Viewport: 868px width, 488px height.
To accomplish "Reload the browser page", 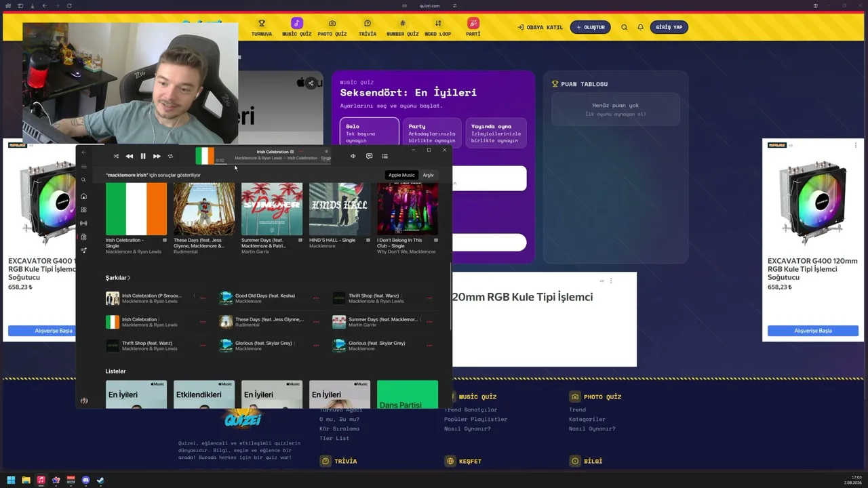I will [69, 5].
